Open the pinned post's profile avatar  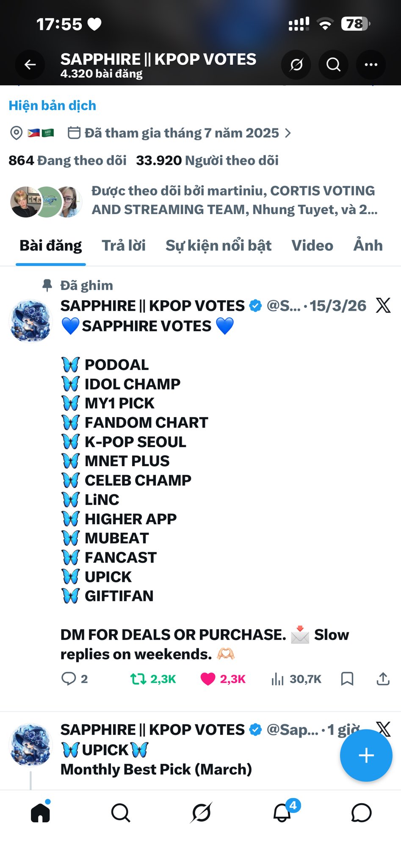coord(30,321)
